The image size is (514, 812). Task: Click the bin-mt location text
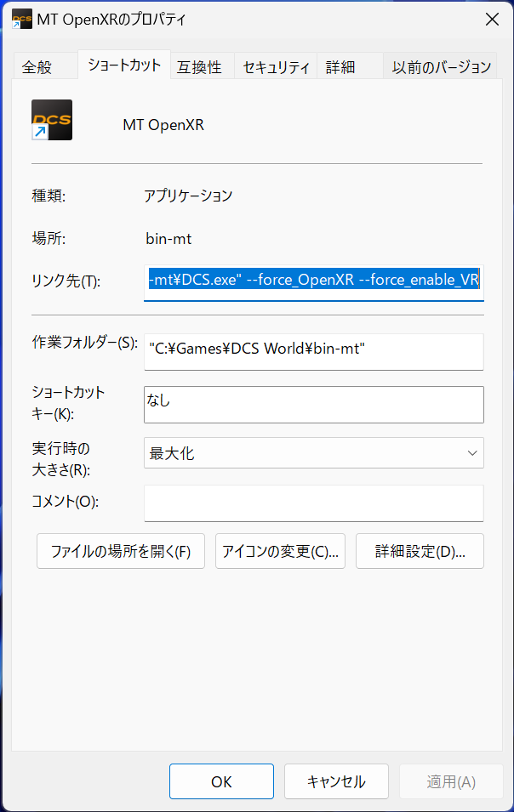click(x=168, y=239)
